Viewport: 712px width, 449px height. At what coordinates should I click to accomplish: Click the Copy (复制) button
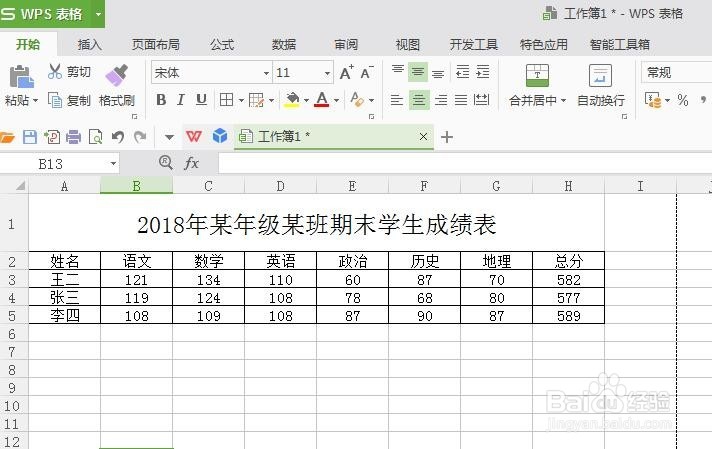coord(69,100)
